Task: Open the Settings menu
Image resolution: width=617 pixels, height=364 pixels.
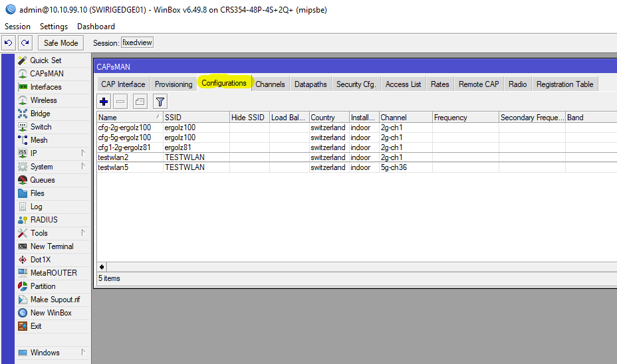Action: point(54,27)
